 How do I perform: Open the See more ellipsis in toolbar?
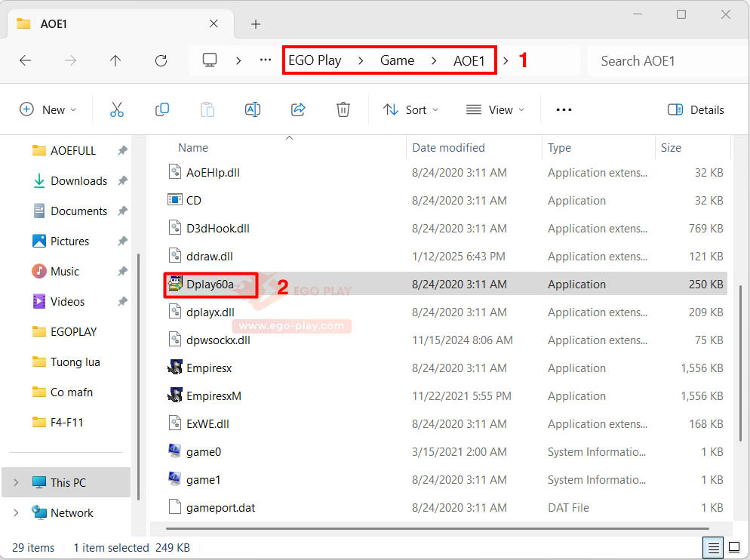point(564,109)
